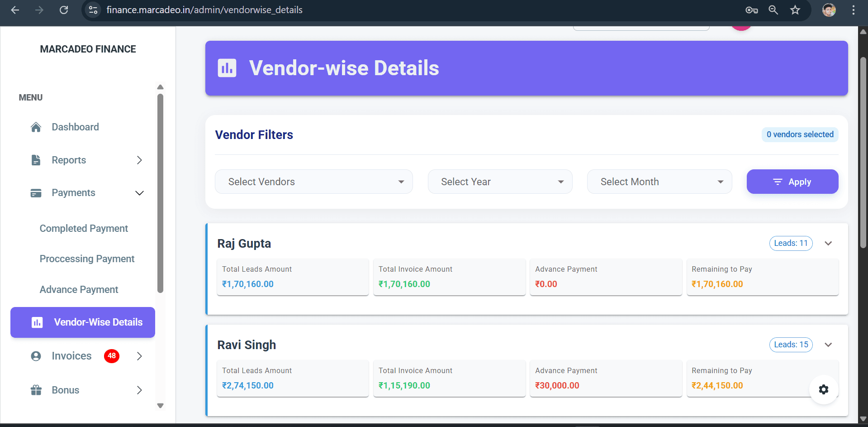Click the Invoices person icon
868x427 pixels.
coord(36,356)
